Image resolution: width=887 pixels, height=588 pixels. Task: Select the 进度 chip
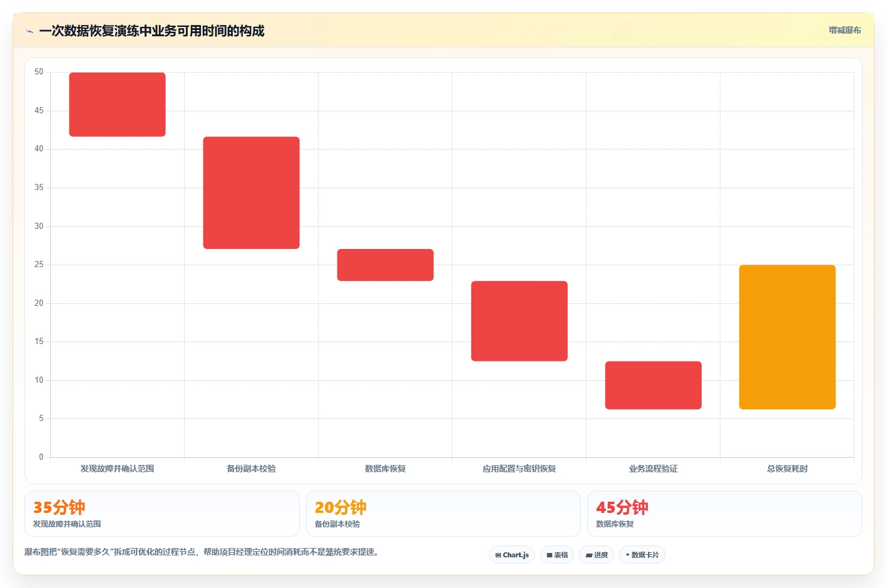click(x=597, y=555)
